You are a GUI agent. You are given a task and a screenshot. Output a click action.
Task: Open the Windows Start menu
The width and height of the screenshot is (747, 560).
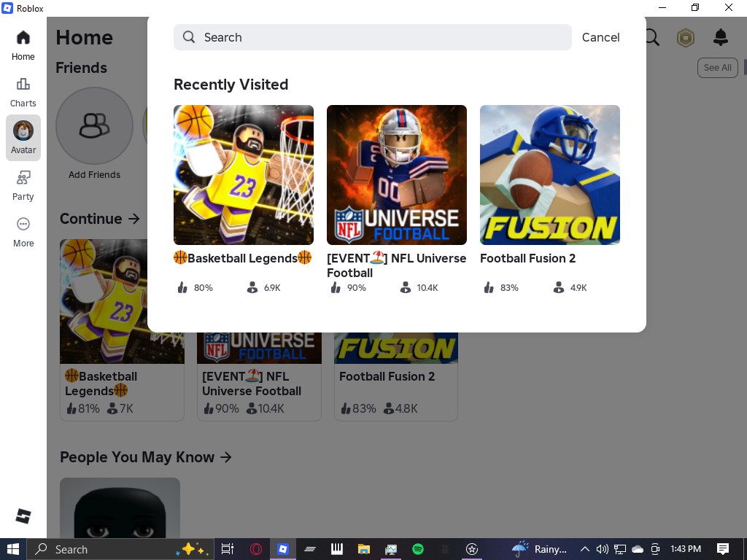tap(13, 549)
